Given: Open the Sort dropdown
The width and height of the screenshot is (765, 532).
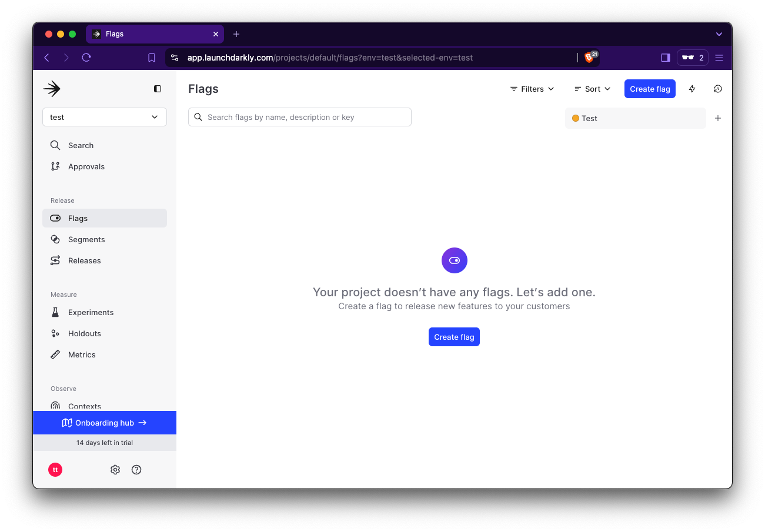Looking at the screenshot, I should 592,89.
